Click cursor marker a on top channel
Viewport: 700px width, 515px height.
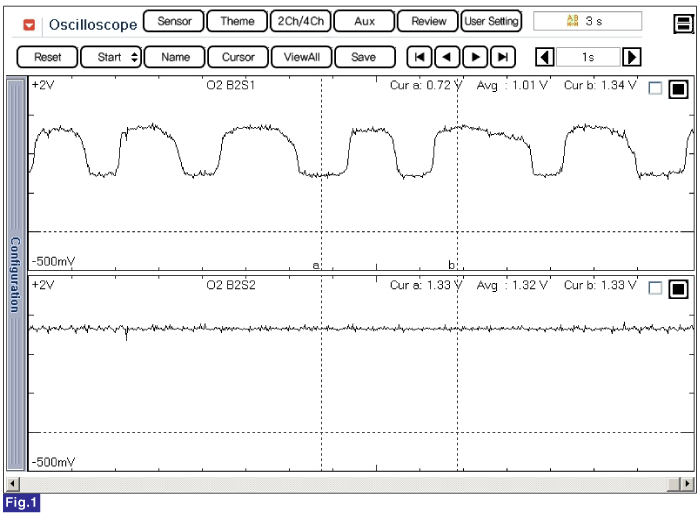tap(316, 265)
